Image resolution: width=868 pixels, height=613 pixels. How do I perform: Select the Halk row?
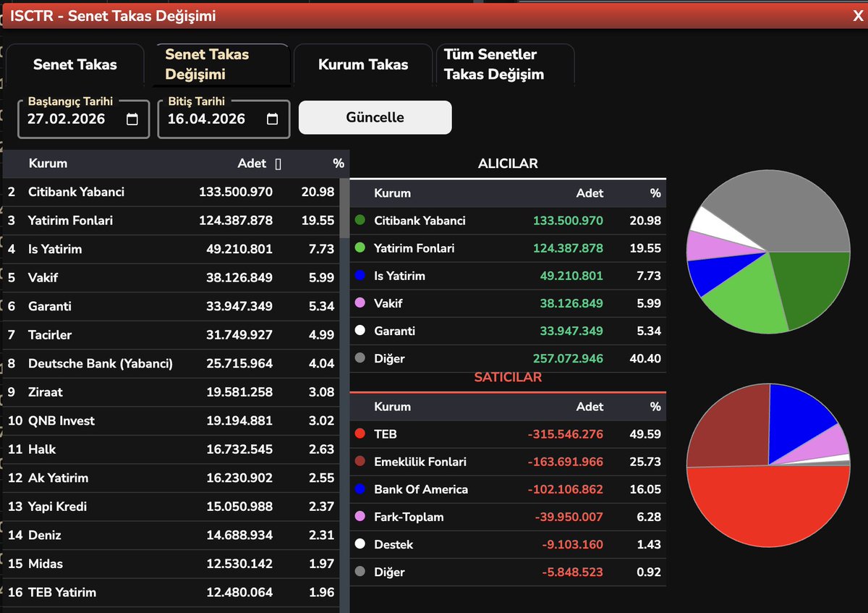point(171,449)
